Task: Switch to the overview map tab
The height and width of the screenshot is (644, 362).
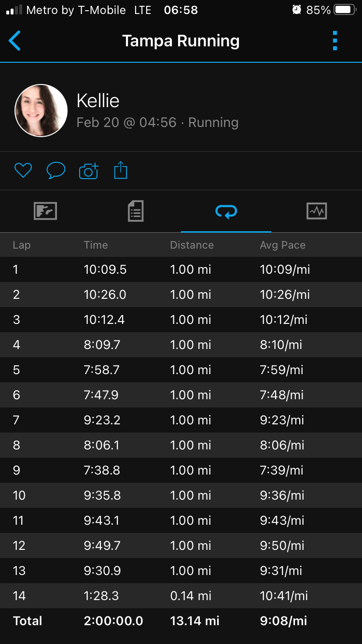Action: point(45,211)
